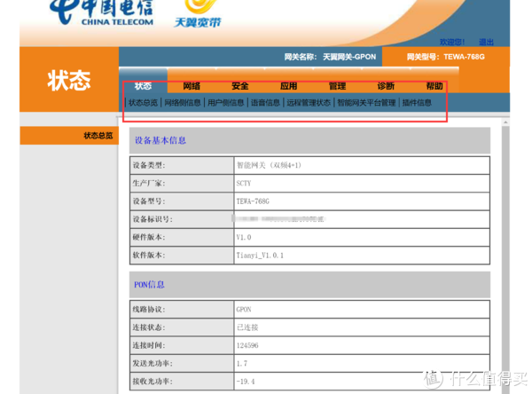Go to 智能网关平台管理 submenu item
The height and width of the screenshot is (394, 532).
pos(366,103)
